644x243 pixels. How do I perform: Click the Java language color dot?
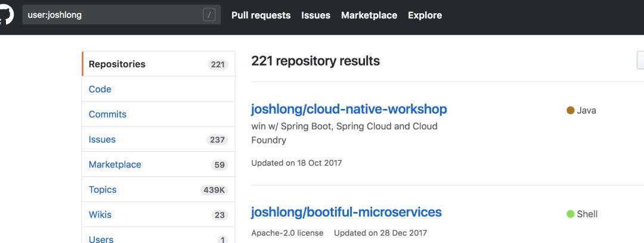[570, 110]
